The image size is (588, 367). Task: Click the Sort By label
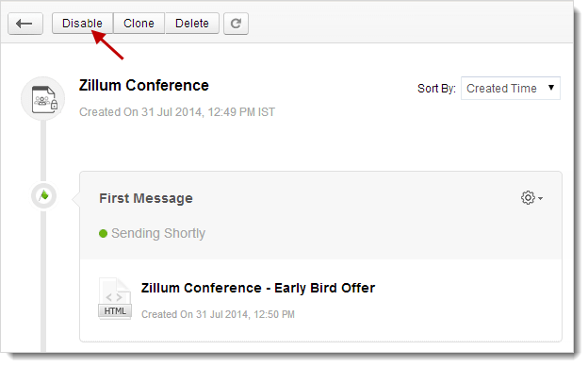pos(436,89)
